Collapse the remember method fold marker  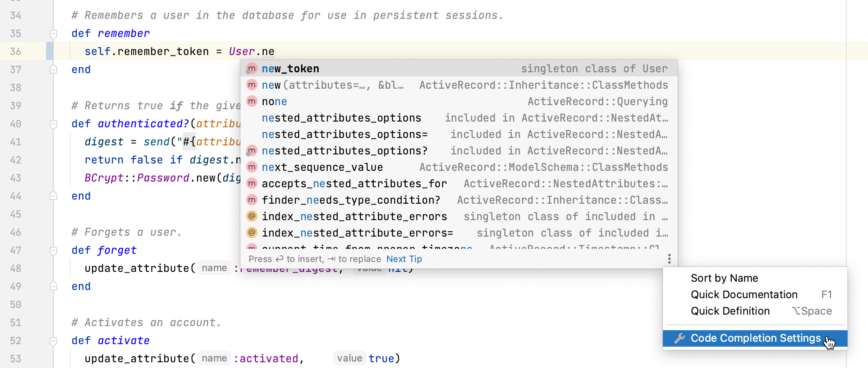(53, 34)
